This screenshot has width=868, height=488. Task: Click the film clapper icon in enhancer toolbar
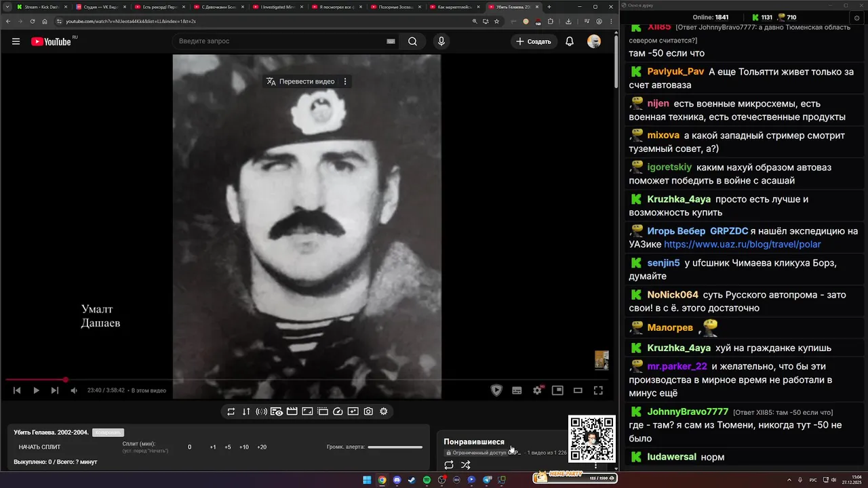click(x=292, y=411)
